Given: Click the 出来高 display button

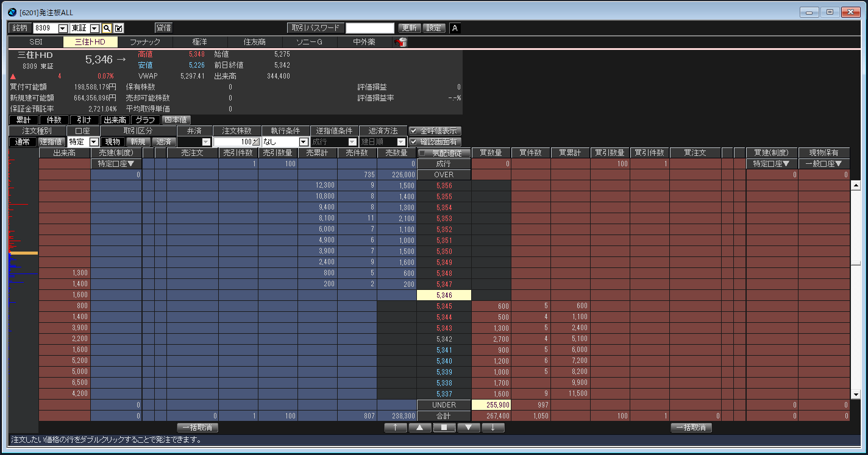Looking at the screenshot, I should 115,120.
